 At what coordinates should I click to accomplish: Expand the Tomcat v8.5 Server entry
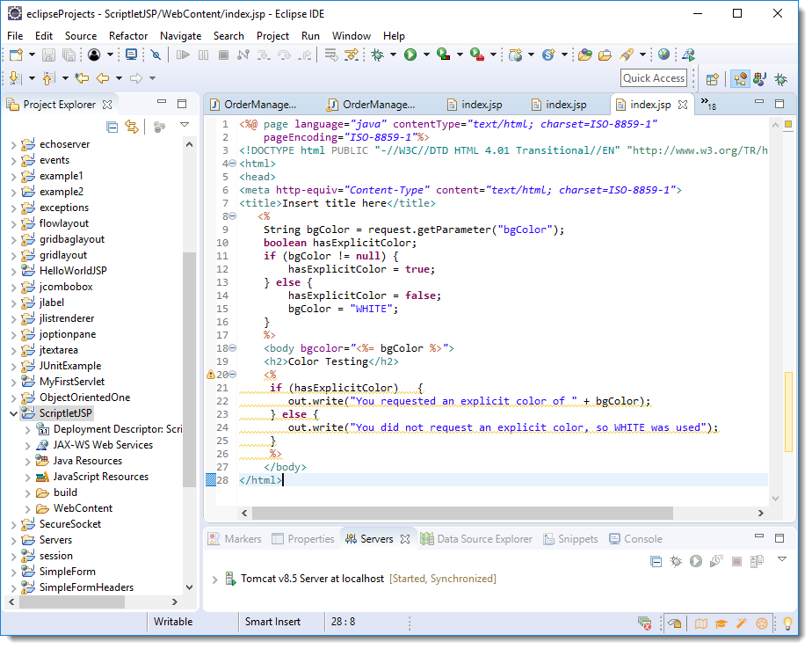pyautogui.click(x=214, y=579)
